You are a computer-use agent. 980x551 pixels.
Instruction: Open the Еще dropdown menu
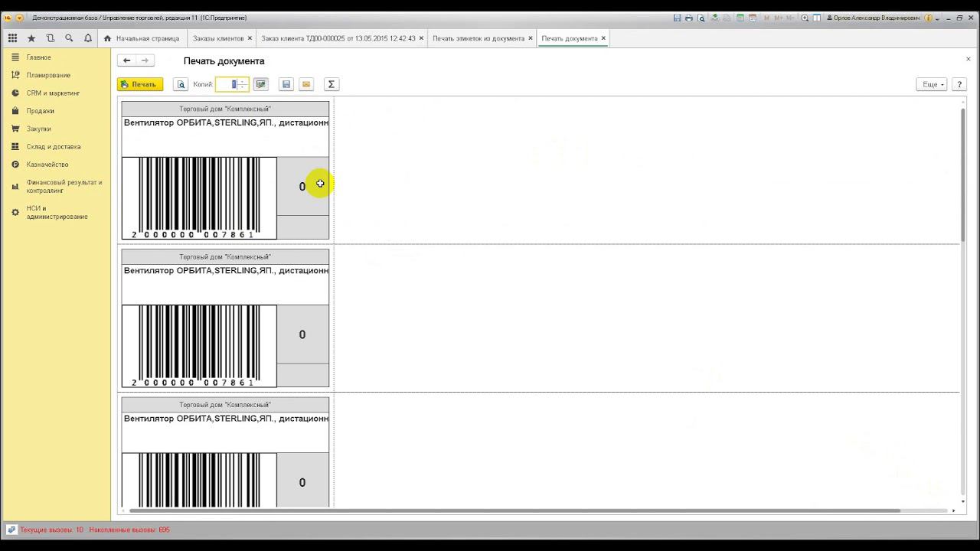click(932, 84)
